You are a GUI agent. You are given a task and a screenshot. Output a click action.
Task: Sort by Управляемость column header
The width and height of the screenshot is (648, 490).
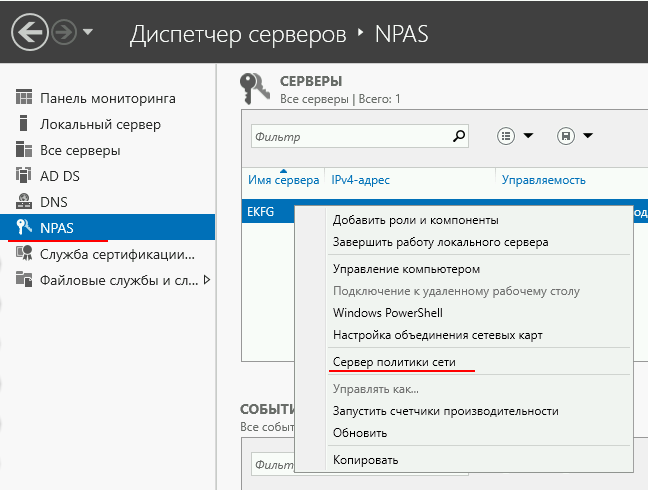point(543,180)
